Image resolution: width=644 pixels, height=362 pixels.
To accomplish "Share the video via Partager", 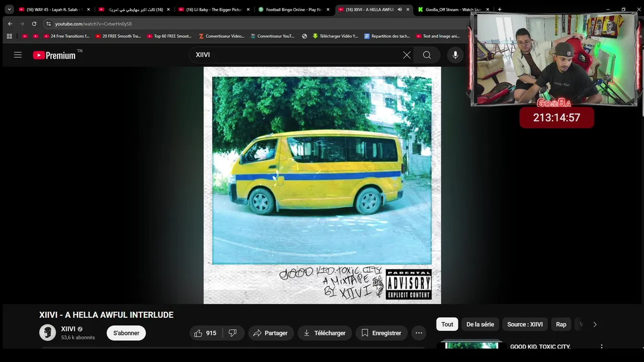I will [x=271, y=333].
